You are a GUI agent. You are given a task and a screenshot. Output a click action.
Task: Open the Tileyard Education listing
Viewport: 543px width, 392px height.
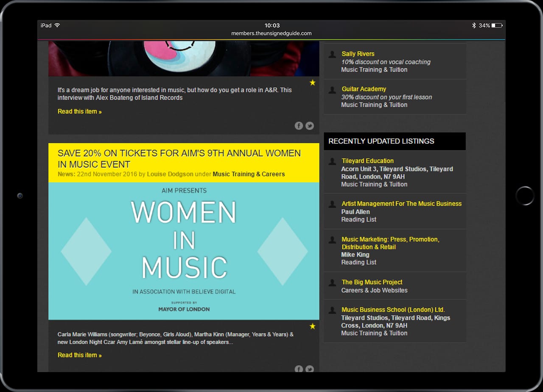(x=367, y=161)
